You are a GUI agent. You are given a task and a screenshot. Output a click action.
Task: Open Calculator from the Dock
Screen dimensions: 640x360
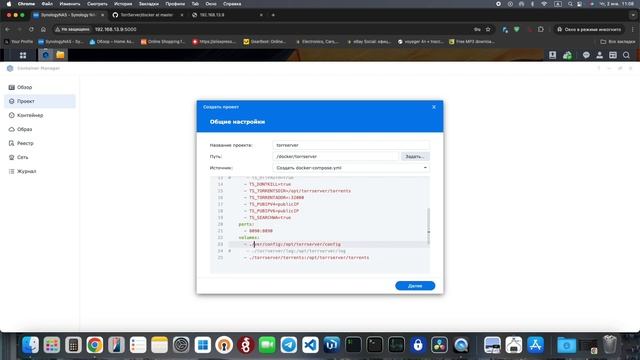[73, 345]
